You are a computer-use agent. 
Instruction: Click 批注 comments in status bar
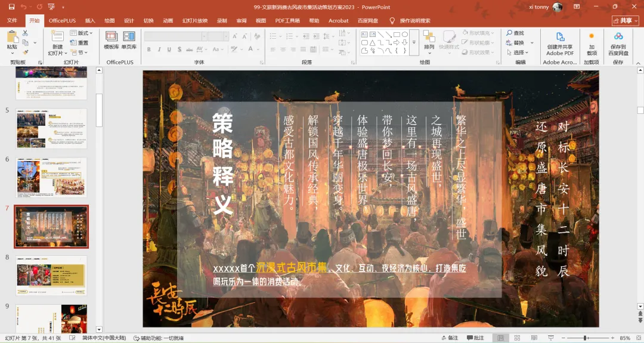tap(476, 338)
